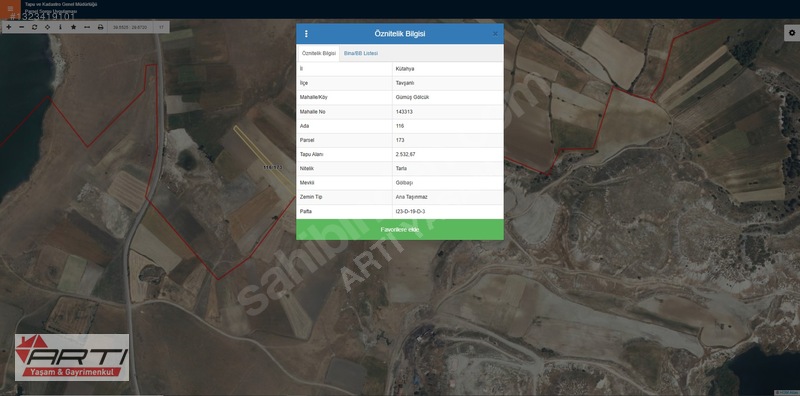
Task: Click the coordinate display in toolbar
Action: (x=130, y=27)
